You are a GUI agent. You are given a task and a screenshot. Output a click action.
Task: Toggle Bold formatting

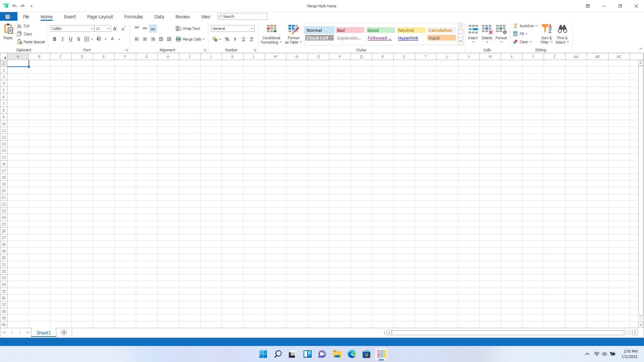(54, 39)
